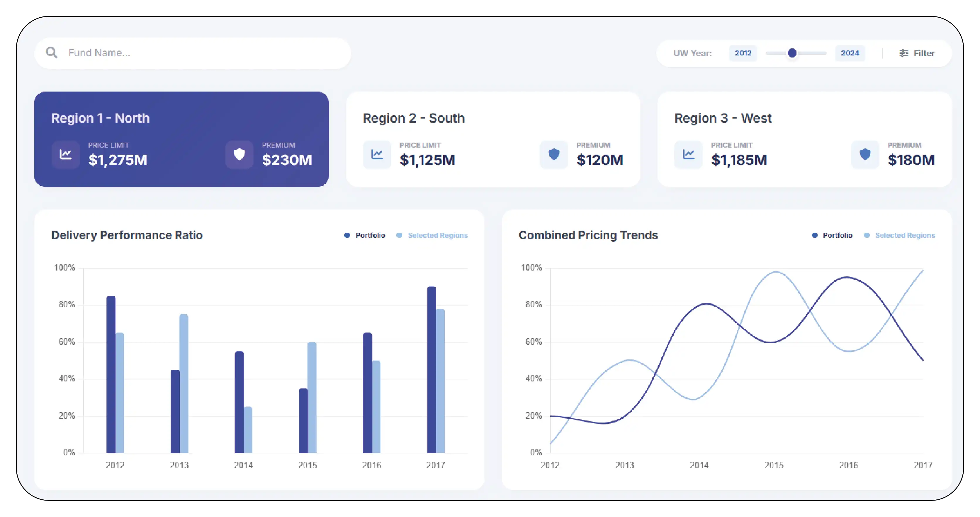980x517 pixels.
Task: Click Region 2 South premium shield icon
Action: coord(554,155)
